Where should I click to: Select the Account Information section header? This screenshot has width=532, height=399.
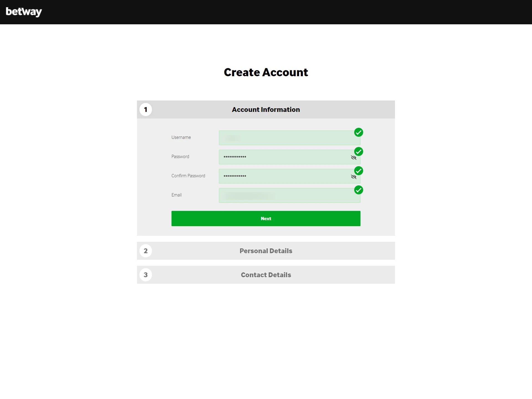pyautogui.click(x=266, y=109)
